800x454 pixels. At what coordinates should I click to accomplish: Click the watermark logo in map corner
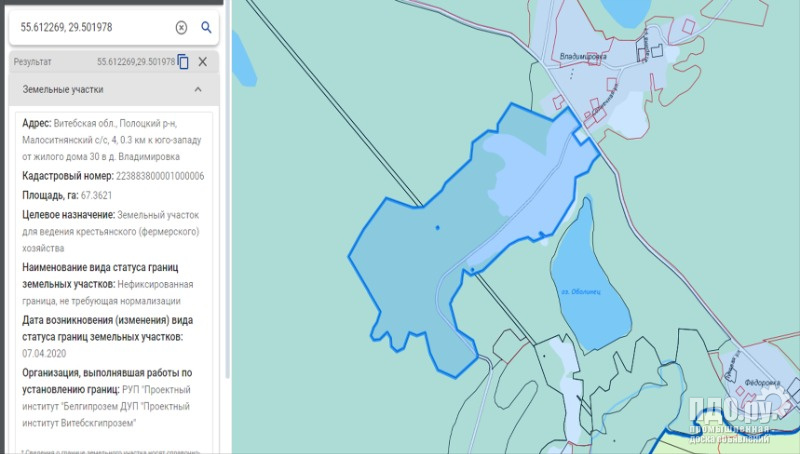tap(735, 420)
